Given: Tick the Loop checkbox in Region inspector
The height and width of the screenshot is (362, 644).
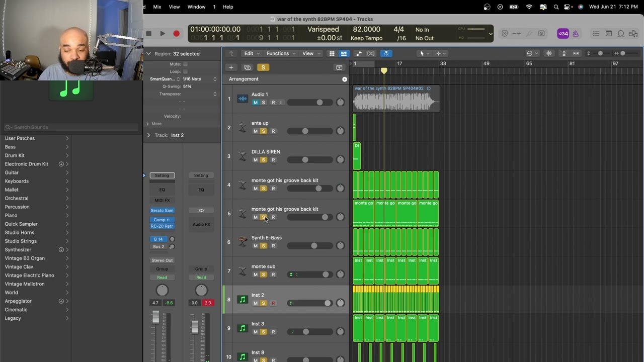Looking at the screenshot, I should (185, 71).
